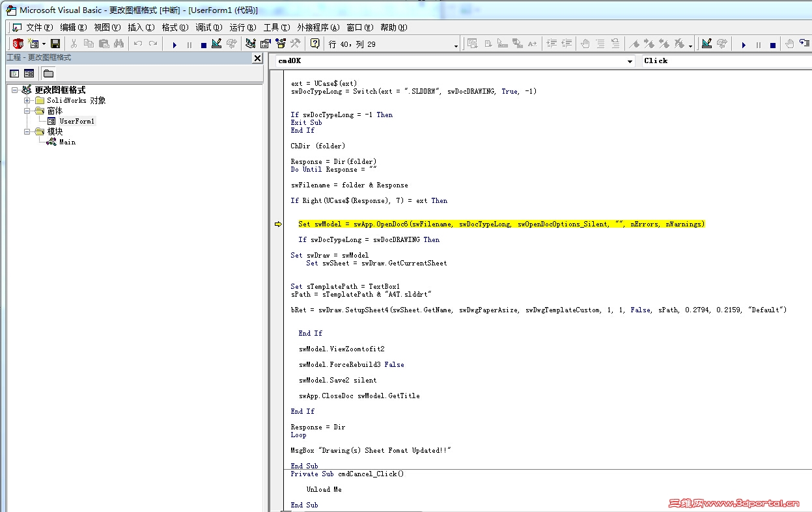812x512 pixels.
Task: Open Find with the binoculars icon
Action: 119,44
